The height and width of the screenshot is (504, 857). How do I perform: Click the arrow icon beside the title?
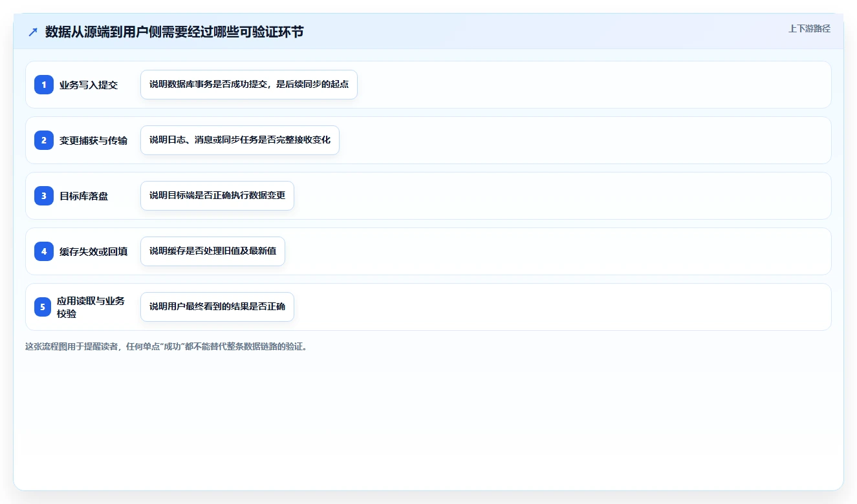click(x=33, y=32)
